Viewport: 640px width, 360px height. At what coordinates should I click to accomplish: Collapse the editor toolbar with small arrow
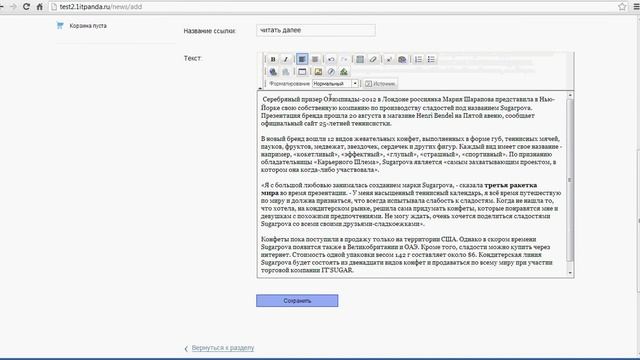click(260, 88)
